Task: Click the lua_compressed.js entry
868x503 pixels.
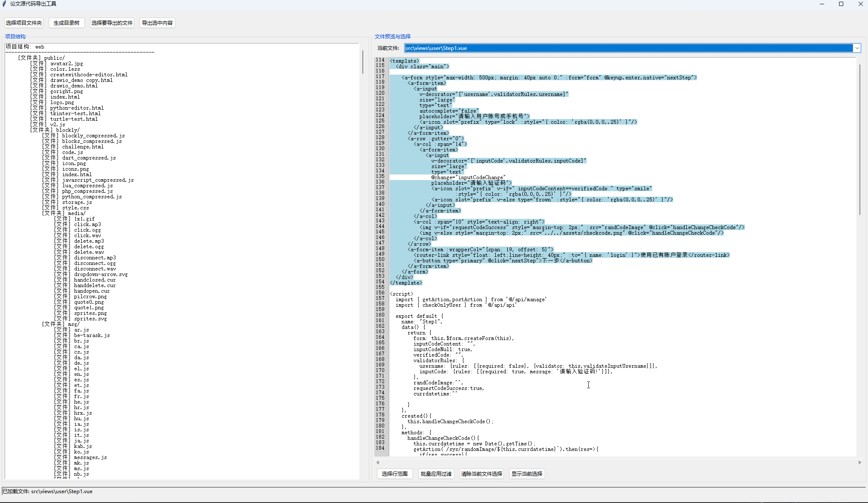Action: (77, 186)
